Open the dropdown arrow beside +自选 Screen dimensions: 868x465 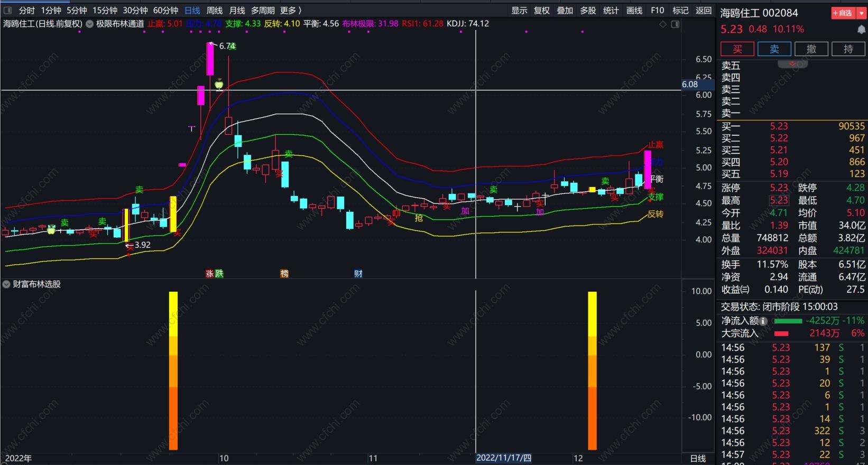point(861,13)
